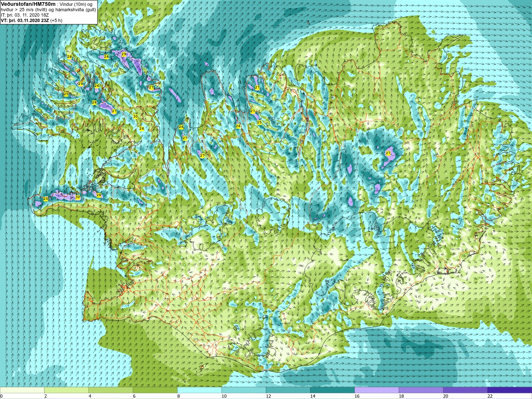Click the yellow 27 gust marker on the isolated eastern purple patch
Viewport: 532px width, 399px height.
tap(388, 153)
